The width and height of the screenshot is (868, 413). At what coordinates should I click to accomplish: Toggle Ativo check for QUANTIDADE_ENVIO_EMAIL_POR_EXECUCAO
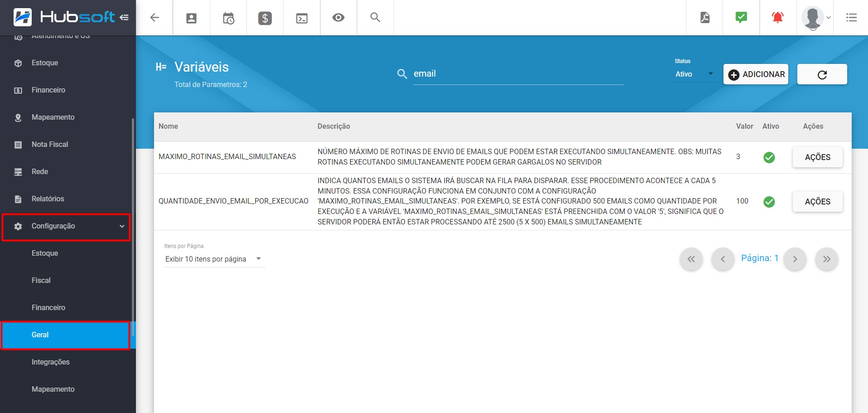(x=769, y=202)
